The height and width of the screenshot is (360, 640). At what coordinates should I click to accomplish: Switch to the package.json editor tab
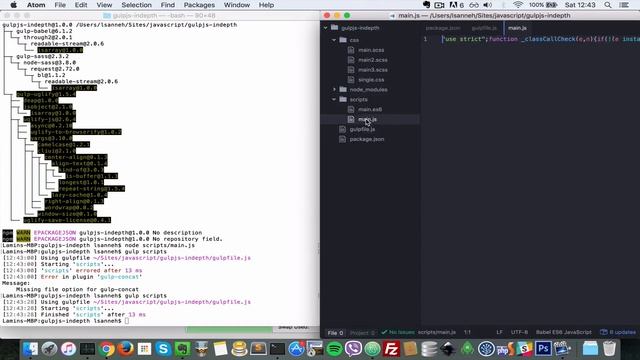443,28
